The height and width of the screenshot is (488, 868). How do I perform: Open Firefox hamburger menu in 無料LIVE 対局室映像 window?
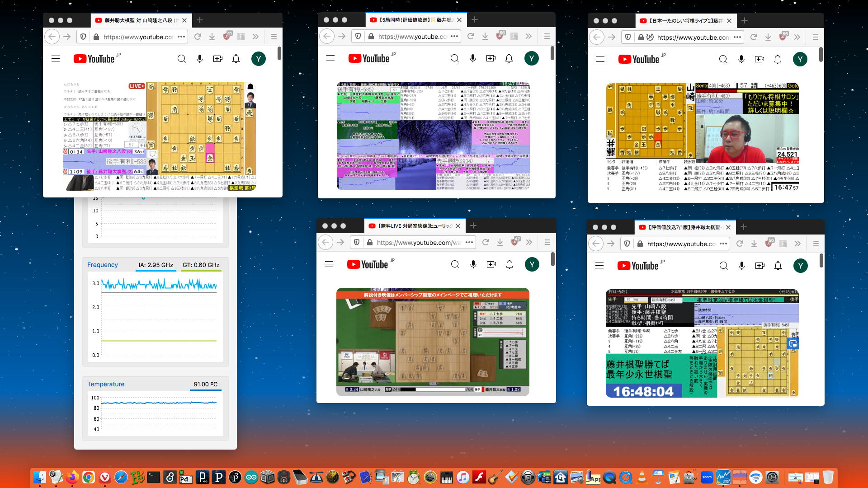pyautogui.click(x=547, y=243)
